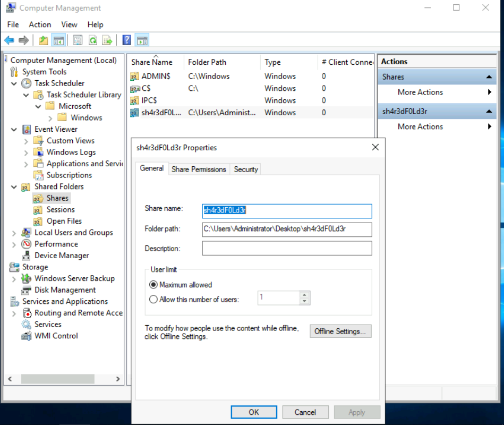Viewport: 504px width, 425px height.
Task: Open the Security tab
Action: coord(246,169)
